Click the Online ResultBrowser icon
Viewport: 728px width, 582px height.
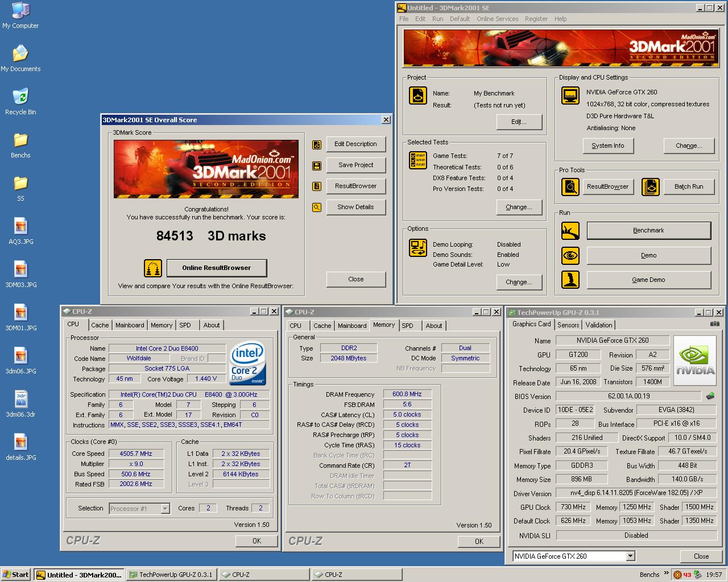tap(152, 268)
